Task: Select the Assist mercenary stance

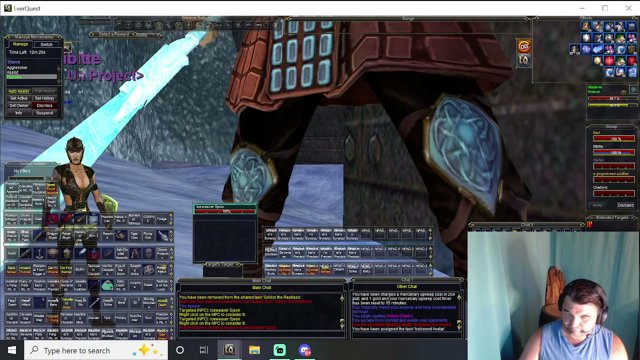Action: (13, 72)
